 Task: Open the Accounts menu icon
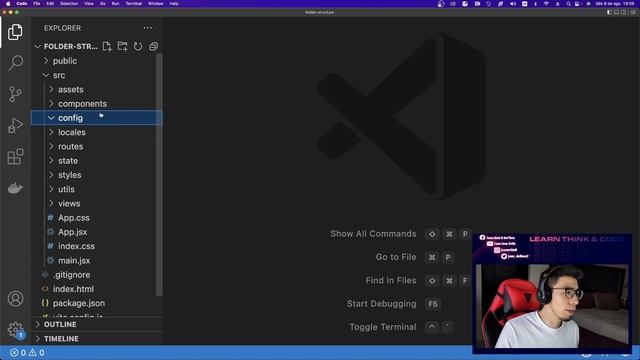15,299
